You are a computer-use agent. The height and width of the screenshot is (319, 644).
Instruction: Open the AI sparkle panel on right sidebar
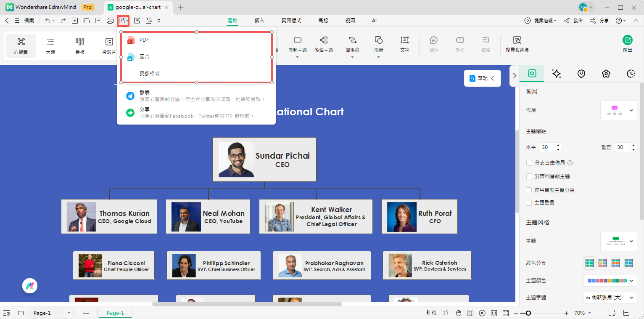click(x=557, y=74)
